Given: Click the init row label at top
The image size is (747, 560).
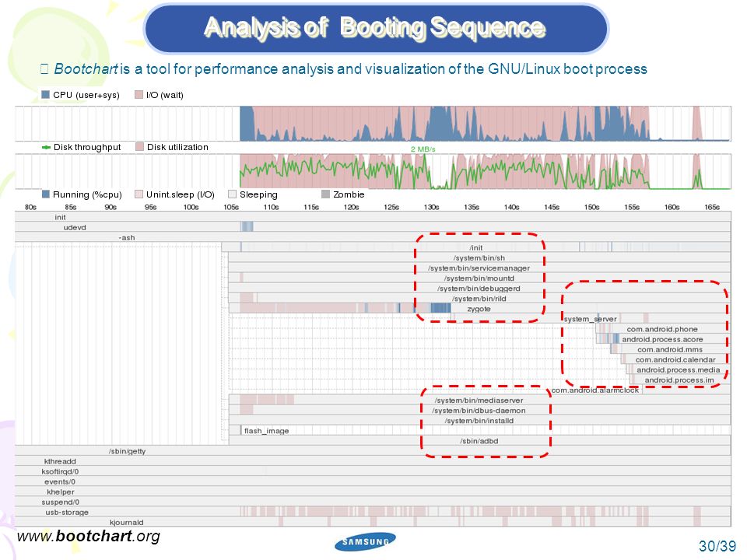Looking at the screenshot, I should (x=60, y=217).
